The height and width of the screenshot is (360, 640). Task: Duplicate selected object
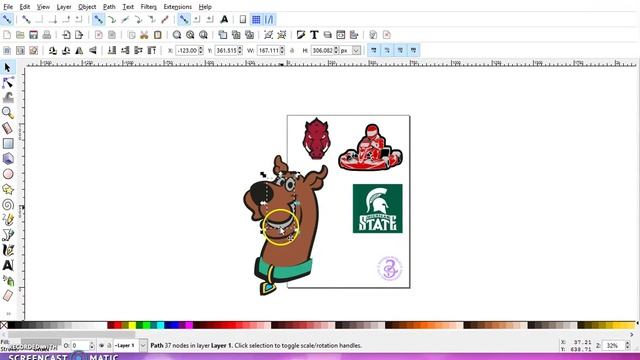click(x=223, y=35)
